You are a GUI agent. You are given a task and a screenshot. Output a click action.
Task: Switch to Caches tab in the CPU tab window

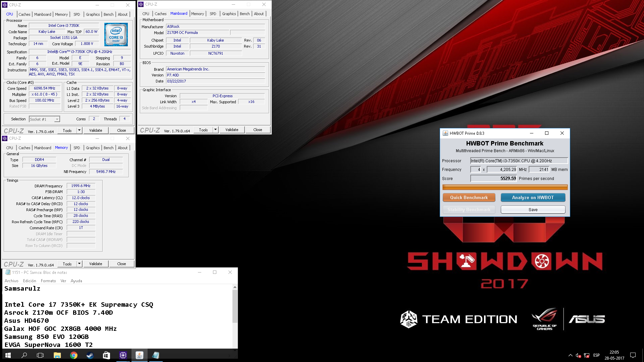point(24,14)
